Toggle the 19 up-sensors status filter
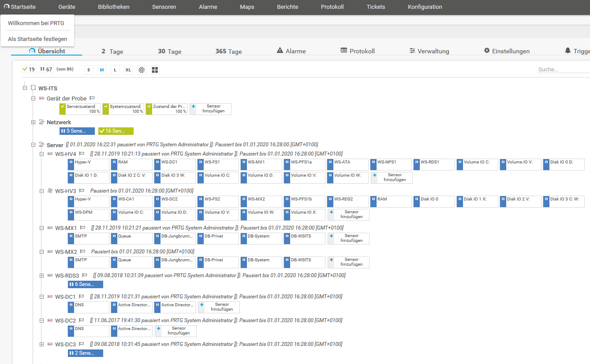This screenshot has height=364, width=590. [x=29, y=69]
